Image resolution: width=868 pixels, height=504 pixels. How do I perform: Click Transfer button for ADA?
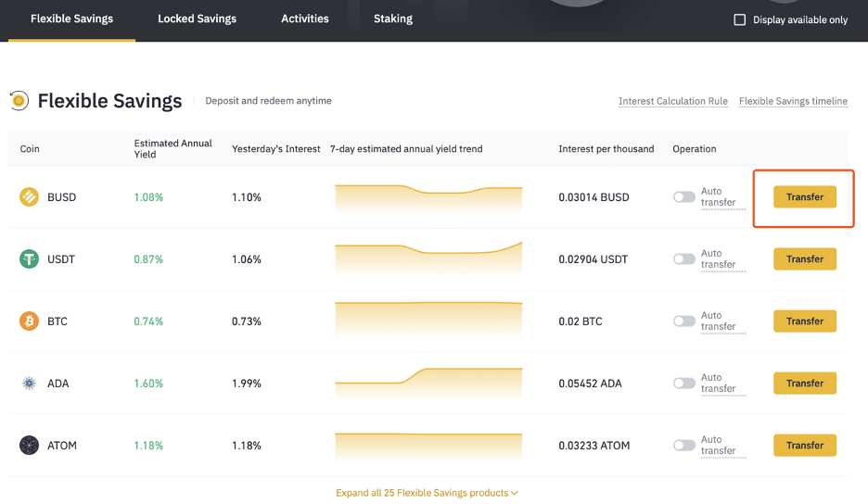coord(805,383)
